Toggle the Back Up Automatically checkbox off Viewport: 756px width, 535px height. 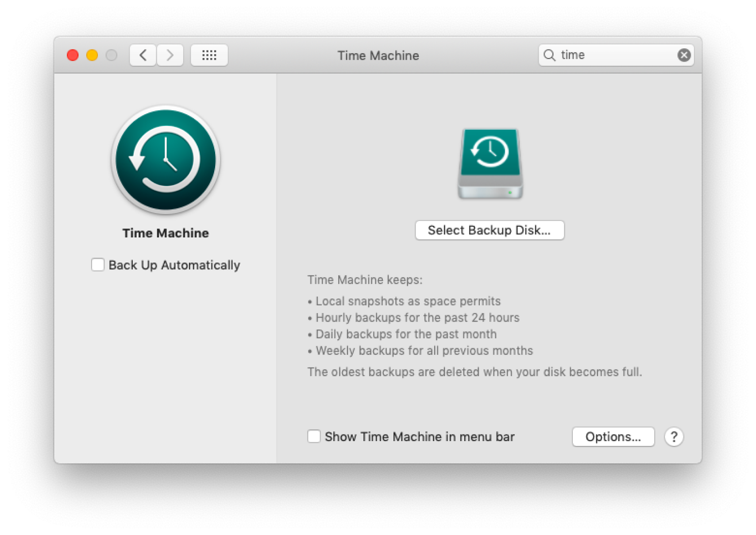pos(98,264)
